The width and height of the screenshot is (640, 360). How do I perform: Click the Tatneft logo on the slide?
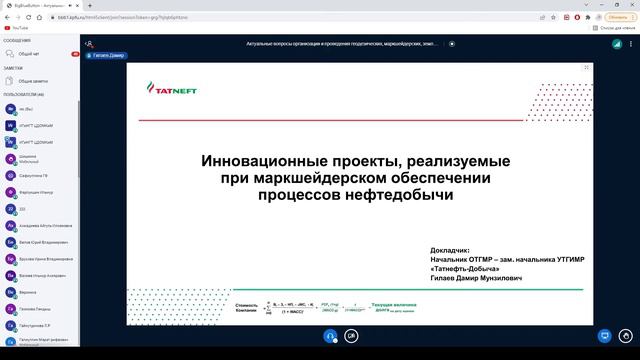pyautogui.click(x=172, y=88)
